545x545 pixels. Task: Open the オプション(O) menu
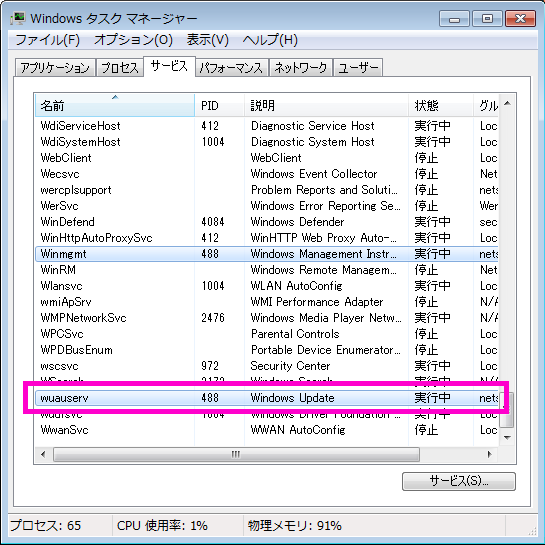coord(133,40)
